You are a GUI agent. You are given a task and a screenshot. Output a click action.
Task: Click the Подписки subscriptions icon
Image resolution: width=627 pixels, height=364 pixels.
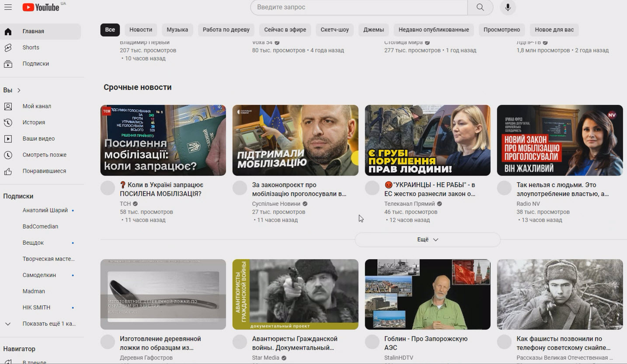8,64
